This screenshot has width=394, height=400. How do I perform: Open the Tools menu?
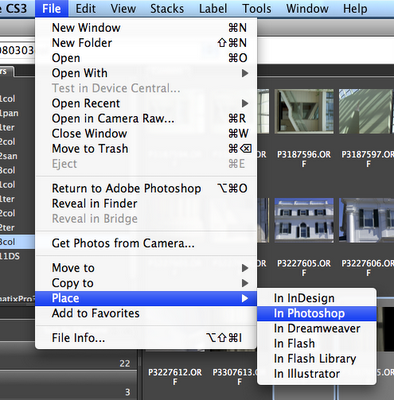(x=257, y=8)
